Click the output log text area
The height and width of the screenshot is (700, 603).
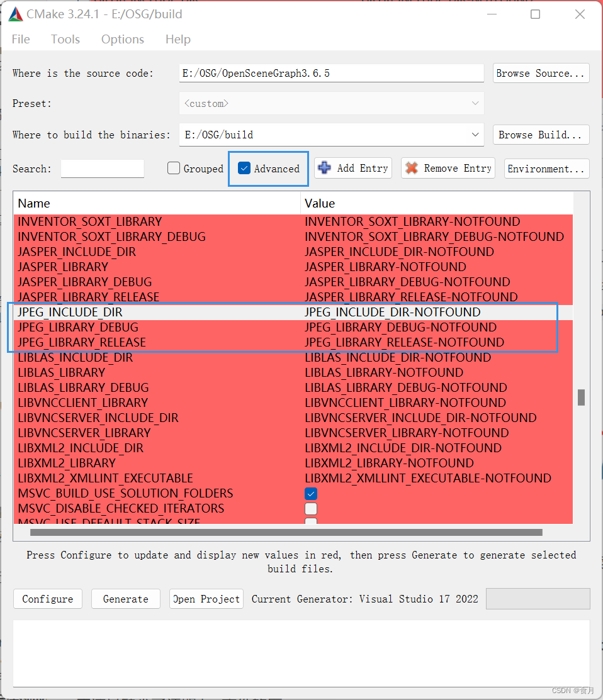coord(301,653)
